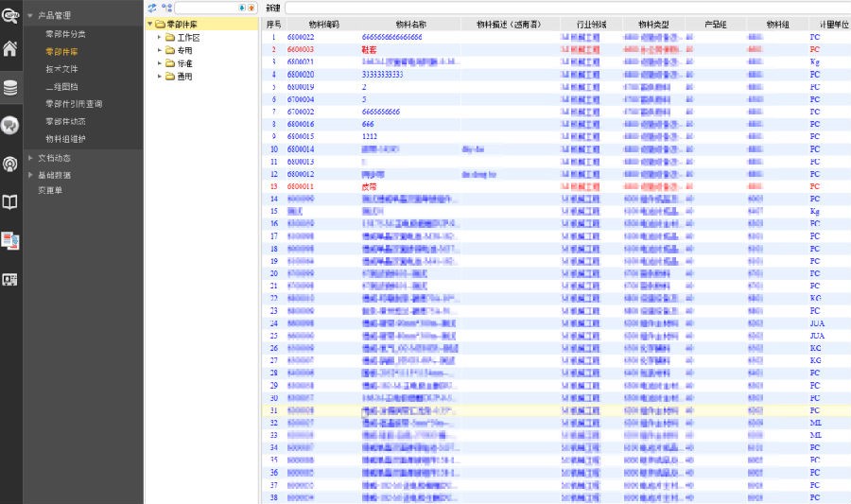Click the tree structure icon beside refresh

click(x=166, y=8)
